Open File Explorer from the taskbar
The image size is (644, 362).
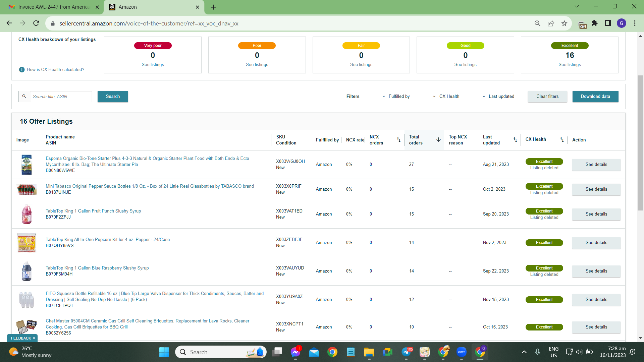click(x=369, y=352)
